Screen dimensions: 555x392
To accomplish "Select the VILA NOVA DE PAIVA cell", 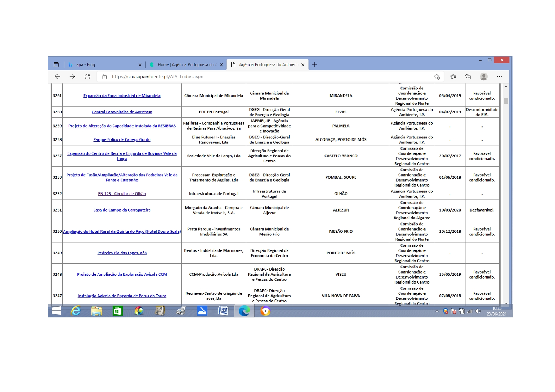I will pos(341,296).
